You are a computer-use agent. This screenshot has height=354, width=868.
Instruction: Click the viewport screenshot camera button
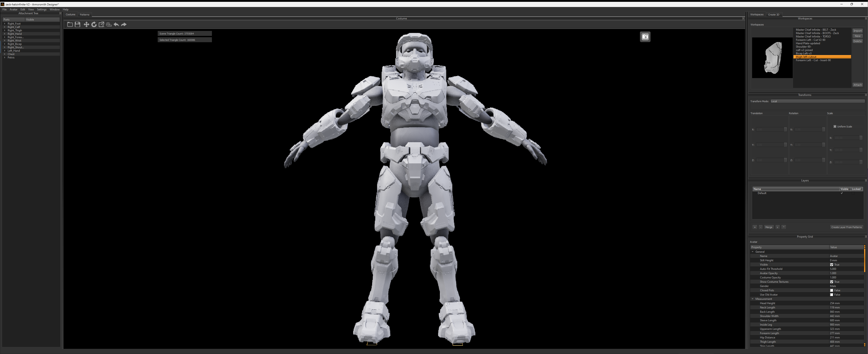pyautogui.click(x=645, y=37)
